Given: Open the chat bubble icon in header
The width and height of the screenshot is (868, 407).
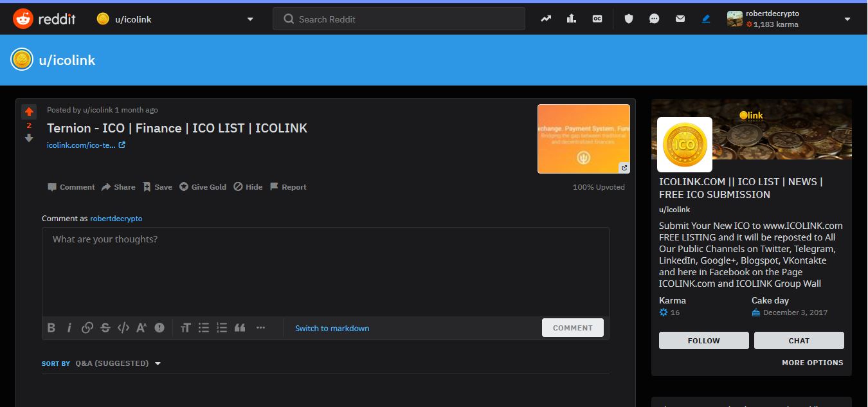Looking at the screenshot, I should (x=655, y=19).
